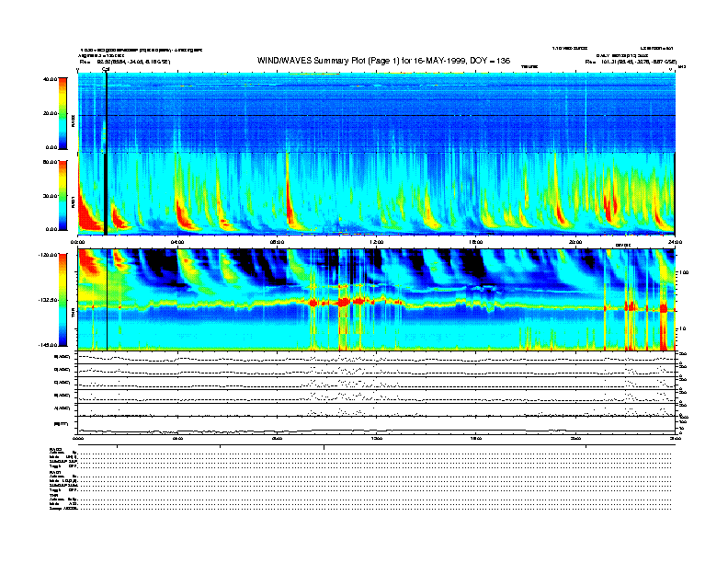Click the TNR intensity color bar
The height and width of the screenshot is (563, 728).
pyautogui.click(x=63, y=300)
